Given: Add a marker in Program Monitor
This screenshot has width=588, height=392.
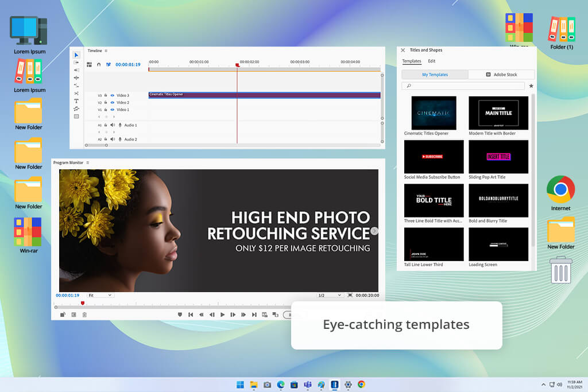Looking at the screenshot, I should coord(180,315).
